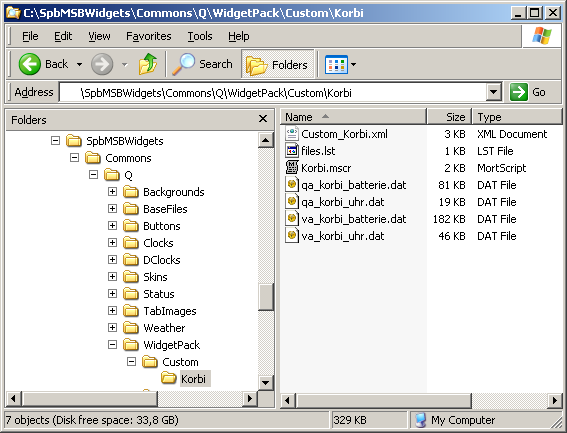
Task: Click the green Go button
Action: (x=528, y=92)
